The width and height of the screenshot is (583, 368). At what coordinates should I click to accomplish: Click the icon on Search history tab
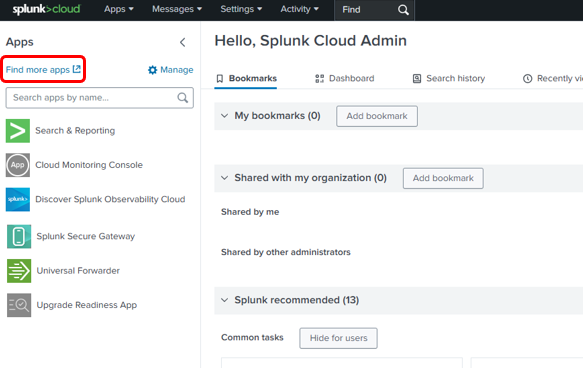[x=417, y=78]
